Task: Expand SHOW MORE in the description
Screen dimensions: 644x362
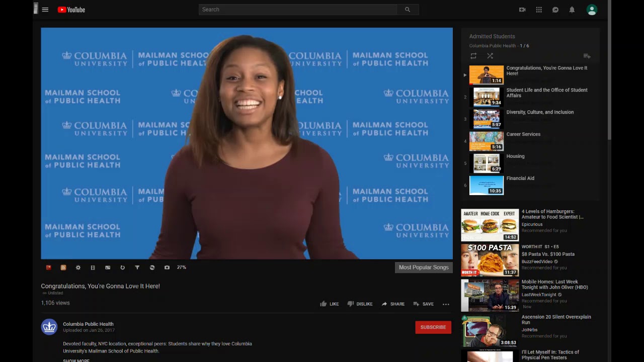Action: (76, 360)
